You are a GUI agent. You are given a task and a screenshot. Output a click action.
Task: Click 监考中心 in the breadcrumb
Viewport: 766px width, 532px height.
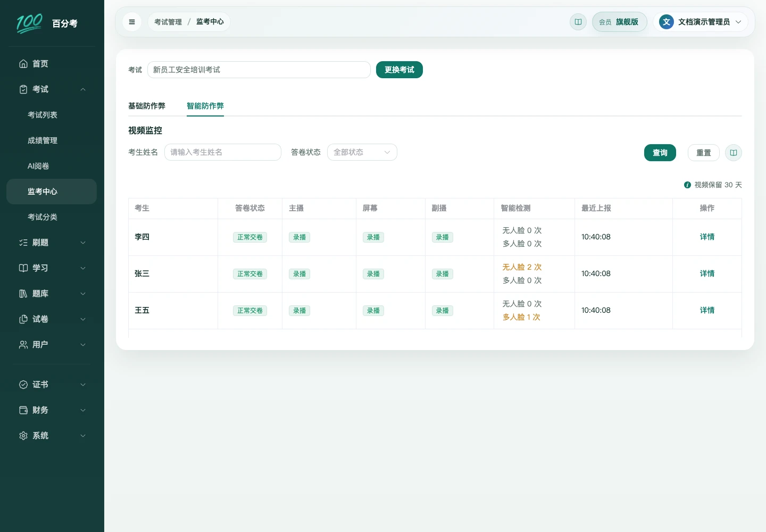pyautogui.click(x=210, y=22)
